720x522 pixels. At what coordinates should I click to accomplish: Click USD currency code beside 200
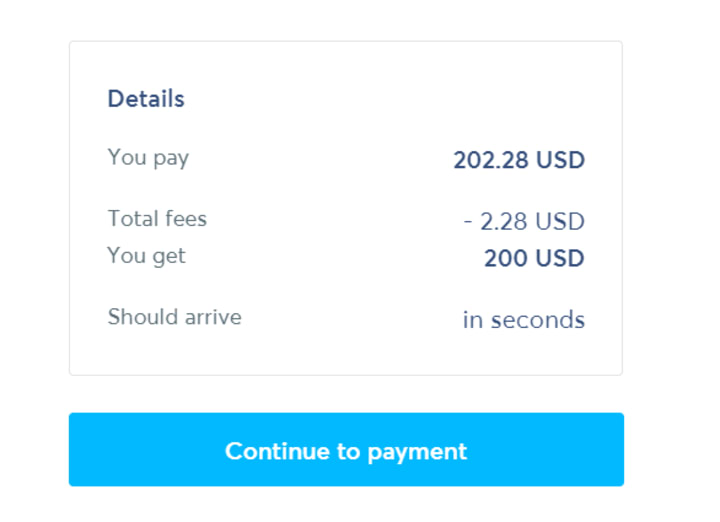coord(560,258)
